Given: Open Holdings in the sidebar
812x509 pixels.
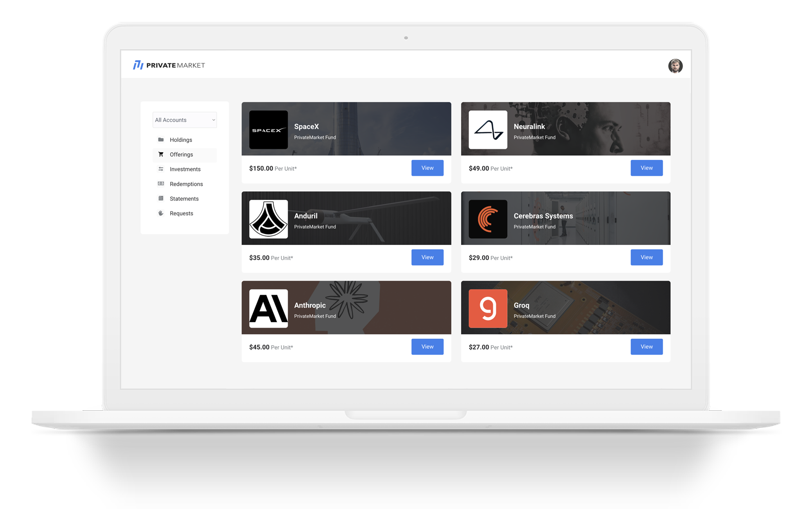Looking at the screenshot, I should click(184, 140).
